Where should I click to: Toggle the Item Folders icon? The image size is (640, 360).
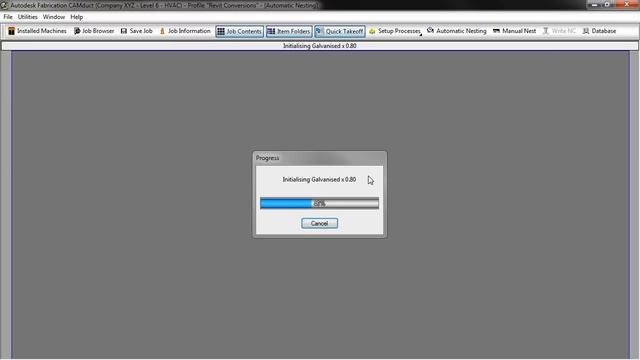pos(271,31)
